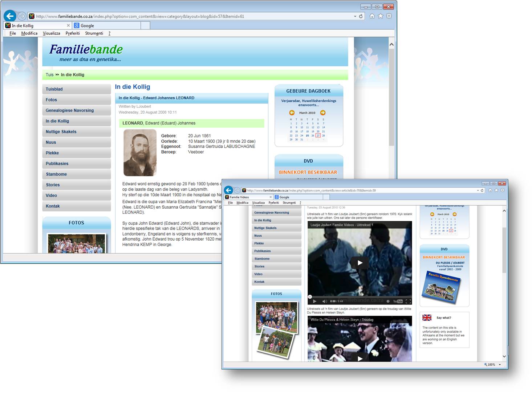
Task: Click Edward Leonard portrait photo
Action: (140, 152)
